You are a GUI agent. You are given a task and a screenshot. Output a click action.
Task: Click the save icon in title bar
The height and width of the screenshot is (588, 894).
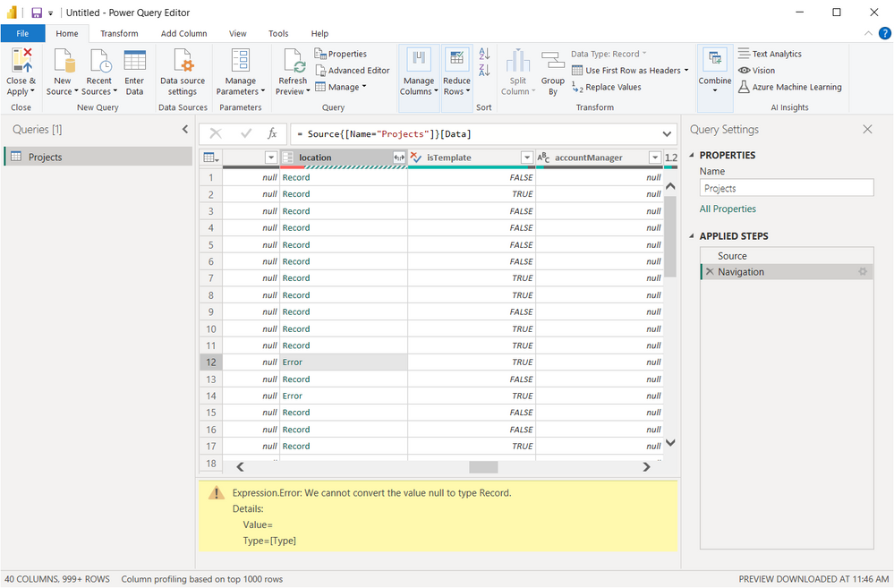pos(37,13)
